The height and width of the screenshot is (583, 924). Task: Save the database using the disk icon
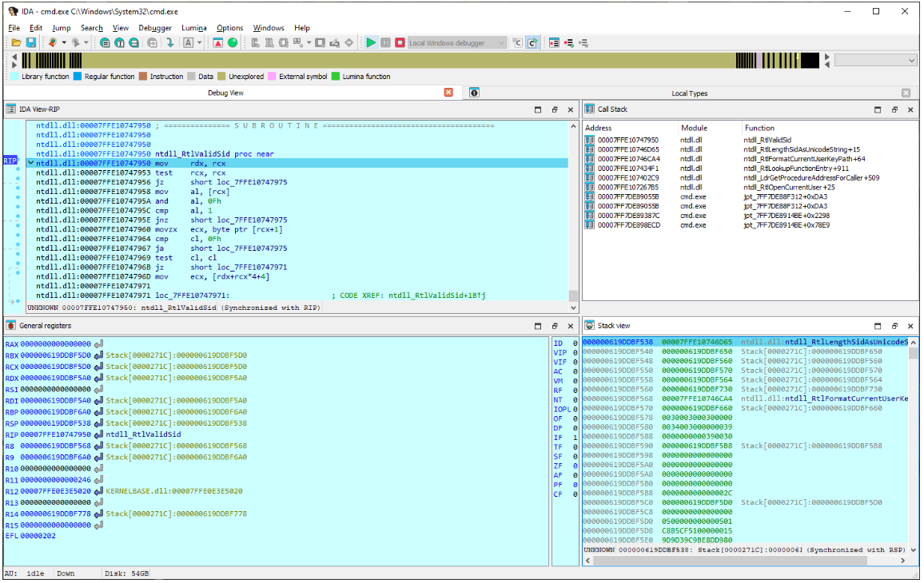coord(31,42)
